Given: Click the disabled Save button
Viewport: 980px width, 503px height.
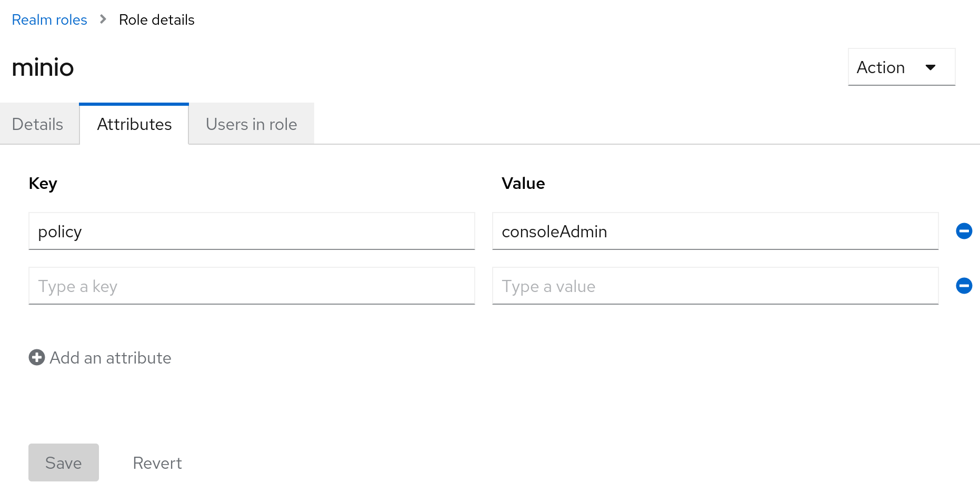Looking at the screenshot, I should click(63, 462).
